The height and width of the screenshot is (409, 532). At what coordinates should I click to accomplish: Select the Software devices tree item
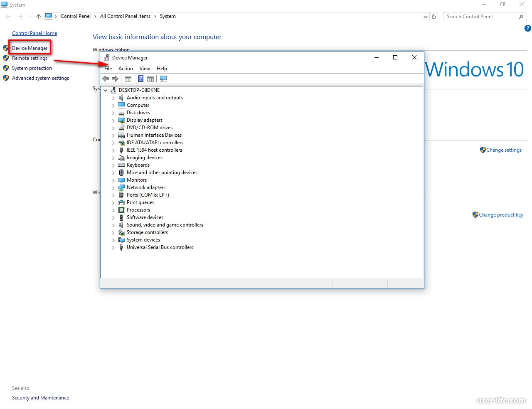coord(145,217)
